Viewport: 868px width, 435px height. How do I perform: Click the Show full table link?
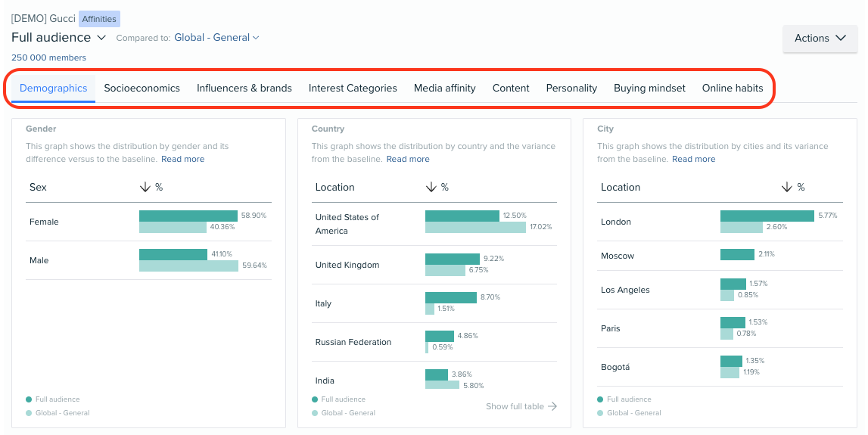coord(515,406)
